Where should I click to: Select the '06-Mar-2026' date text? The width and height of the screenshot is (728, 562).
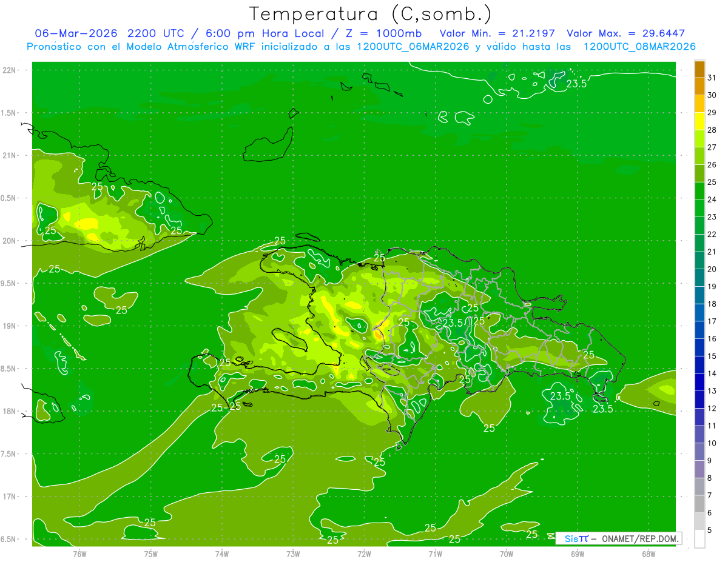click(x=76, y=33)
